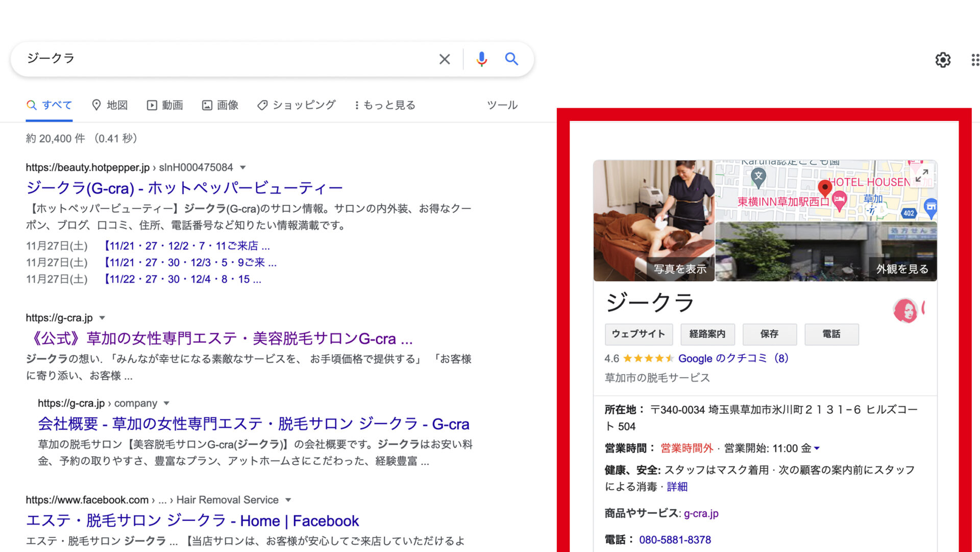980x552 pixels.
Task: Open the 会社概要 G-cra result
Action: click(x=254, y=424)
